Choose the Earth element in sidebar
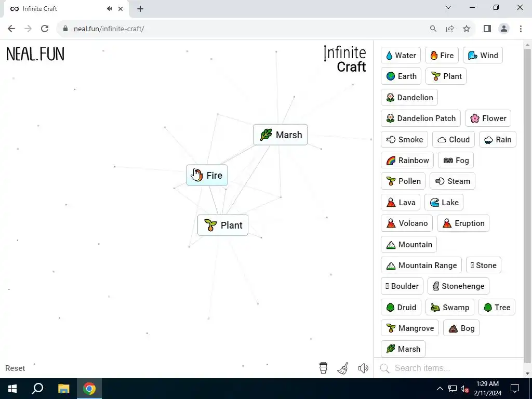The width and height of the screenshot is (532, 399). [x=401, y=76]
